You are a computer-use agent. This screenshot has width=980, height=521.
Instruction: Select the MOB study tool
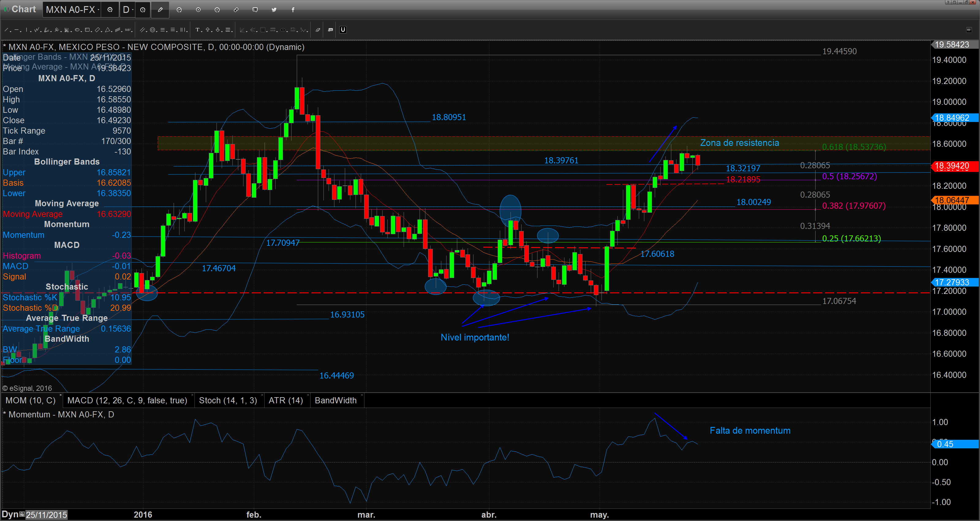point(273,30)
